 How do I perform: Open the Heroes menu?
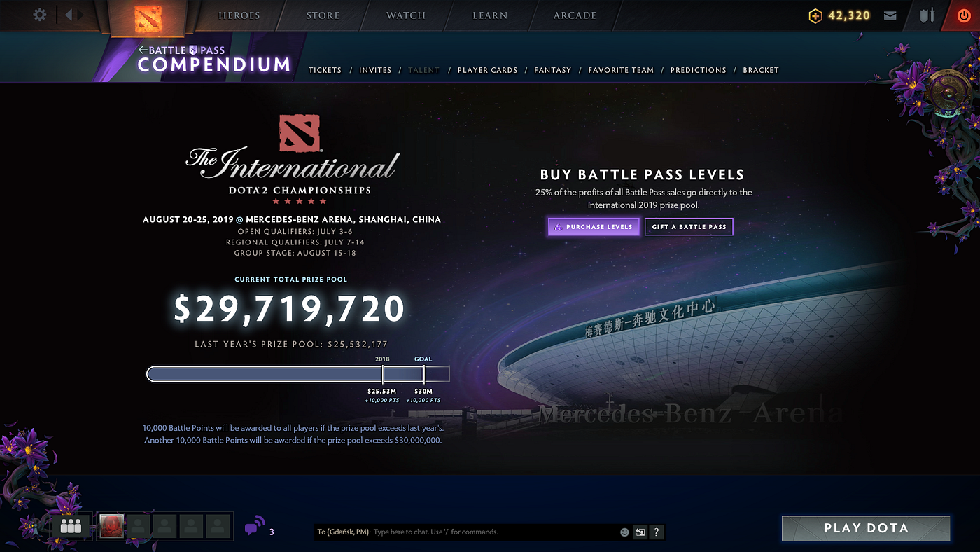(239, 15)
